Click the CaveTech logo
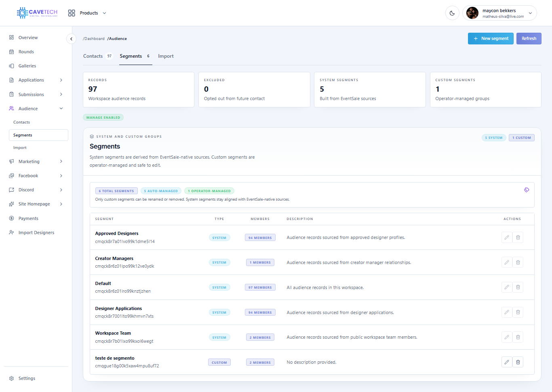 (37, 13)
